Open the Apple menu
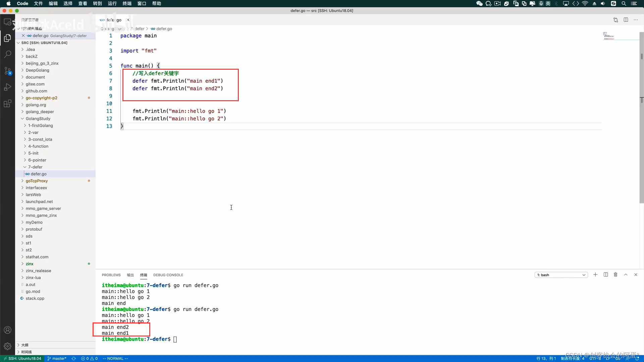644x362 pixels. (x=9, y=3)
